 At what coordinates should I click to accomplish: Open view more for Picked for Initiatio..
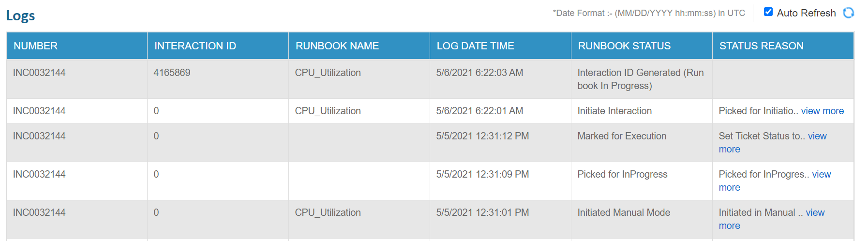click(x=822, y=111)
